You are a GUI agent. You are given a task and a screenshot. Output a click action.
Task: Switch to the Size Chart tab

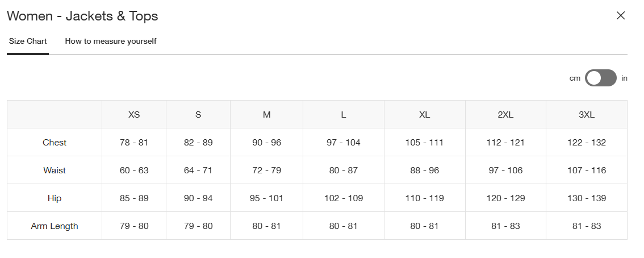point(28,41)
